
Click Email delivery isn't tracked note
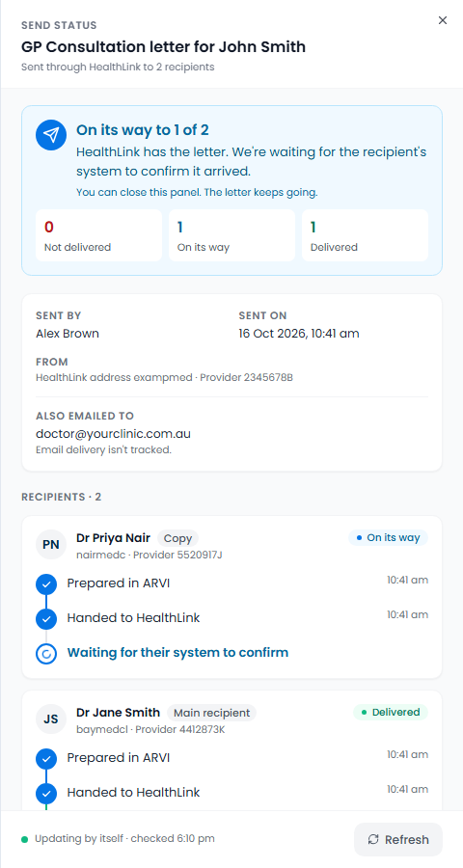[103, 450]
